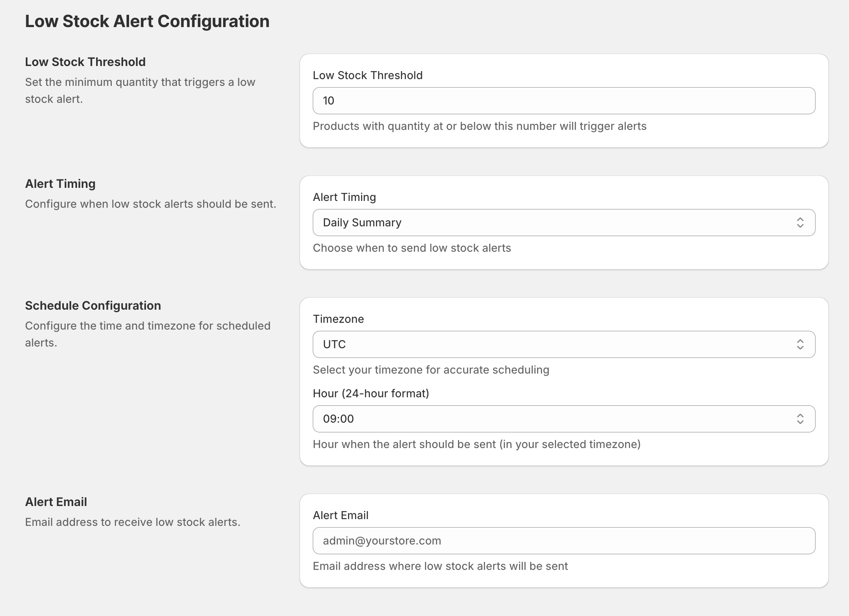
Task: Click the Alert Timing field label
Action: click(344, 197)
